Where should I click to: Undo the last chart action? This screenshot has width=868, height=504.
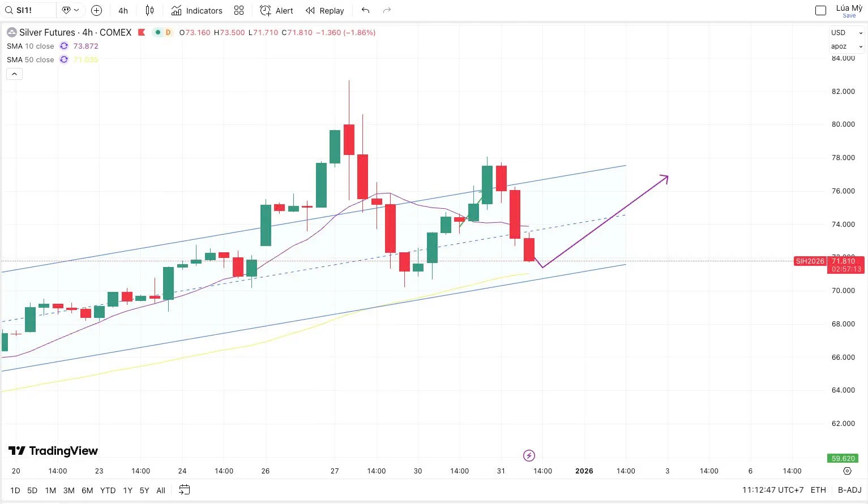tap(365, 10)
